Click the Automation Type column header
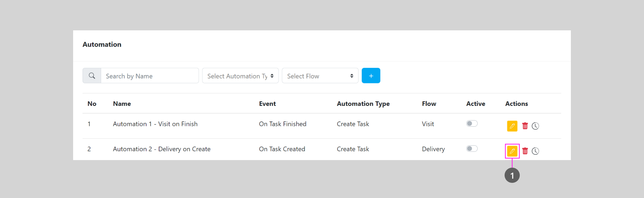Image resolution: width=644 pixels, height=198 pixels. 363,104
